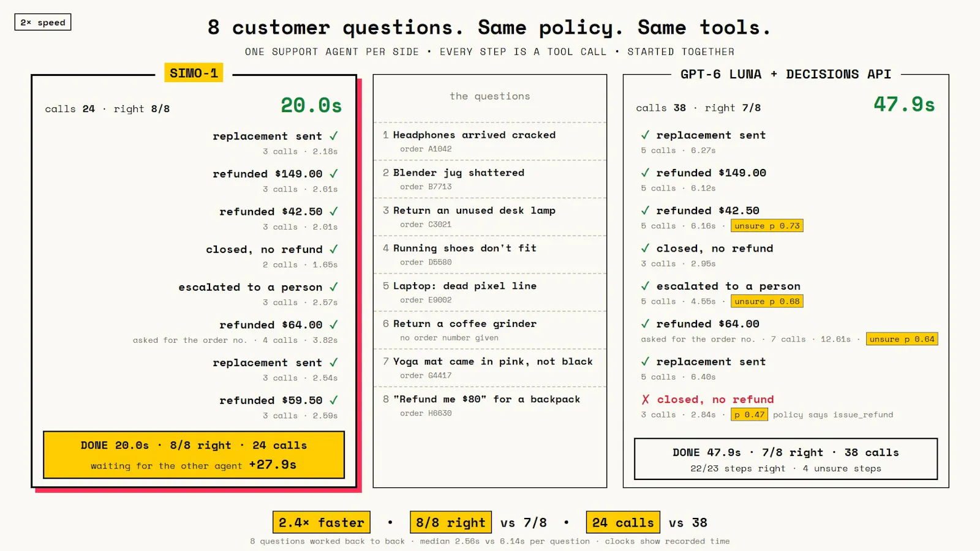Select question 8 Refund me $80 for a backpack
Screen dimensions: 980x551
pyautogui.click(x=490, y=406)
